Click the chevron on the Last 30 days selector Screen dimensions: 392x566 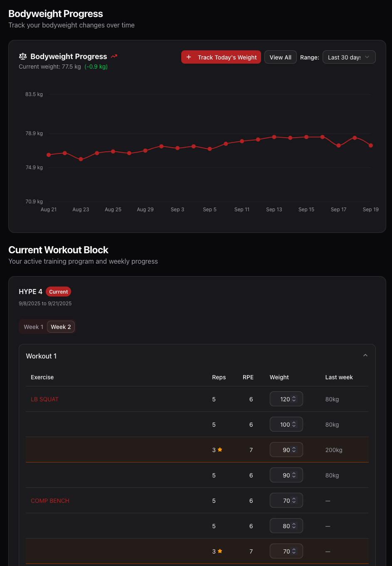(367, 57)
